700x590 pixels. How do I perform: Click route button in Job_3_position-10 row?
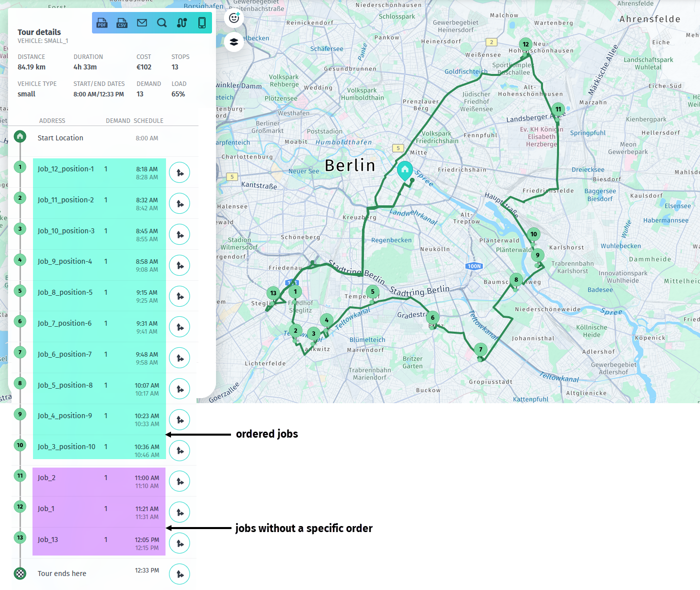[179, 451]
